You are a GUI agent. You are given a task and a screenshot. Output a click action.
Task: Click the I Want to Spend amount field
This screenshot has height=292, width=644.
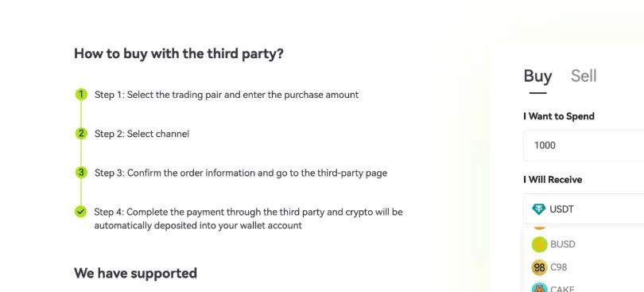(584, 145)
